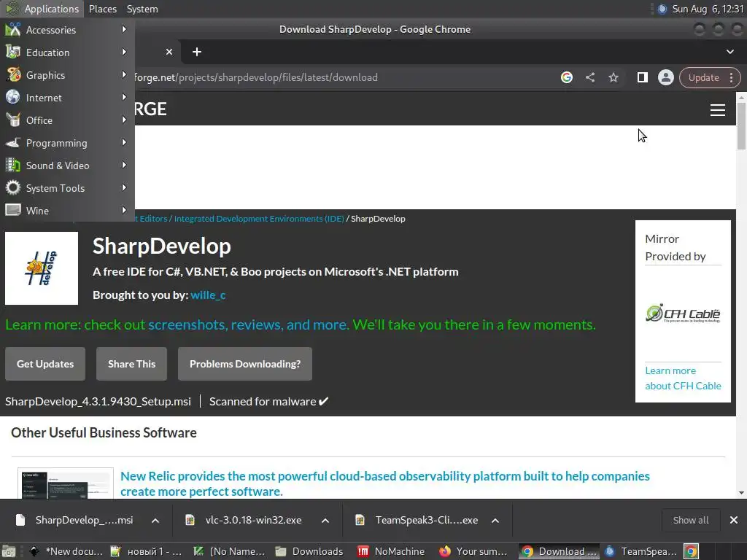The image size is (747, 560).
Task: Click the page's vertical scrollbar thumb
Action: pos(741,125)
